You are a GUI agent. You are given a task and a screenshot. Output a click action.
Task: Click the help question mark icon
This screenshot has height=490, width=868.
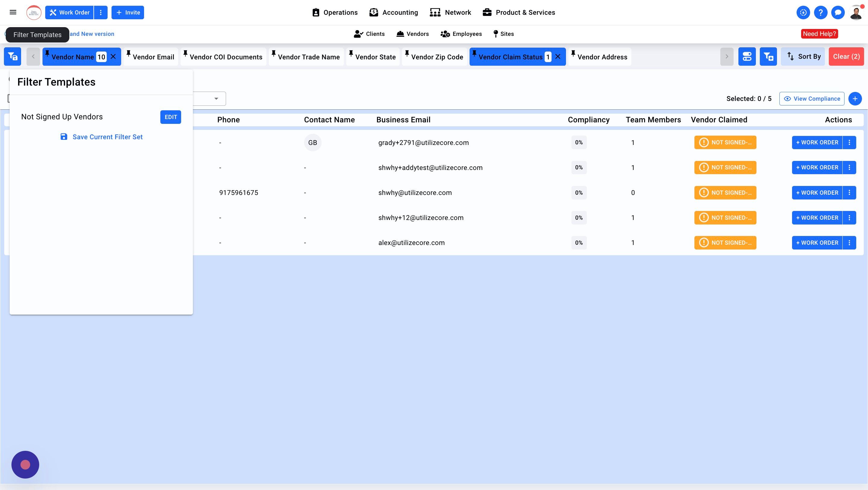820,12
